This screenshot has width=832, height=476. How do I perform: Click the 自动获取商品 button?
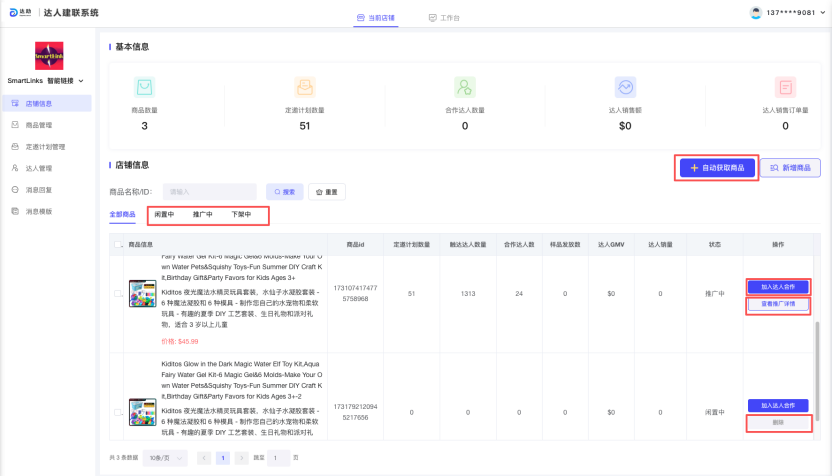717,168
